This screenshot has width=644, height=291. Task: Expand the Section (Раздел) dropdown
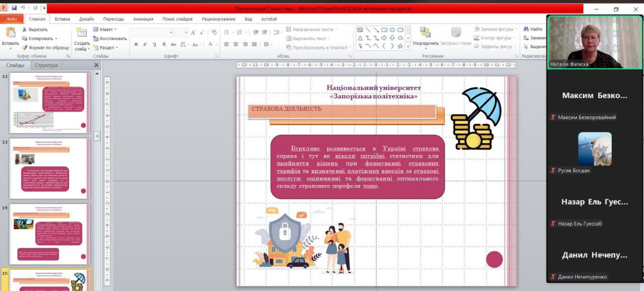(106, 48)
